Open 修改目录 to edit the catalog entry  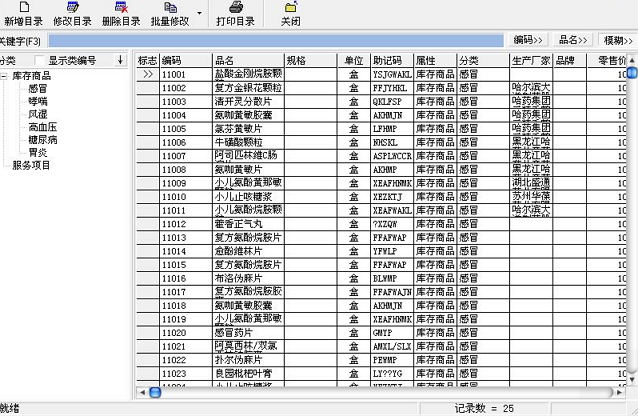pos(72,14)
